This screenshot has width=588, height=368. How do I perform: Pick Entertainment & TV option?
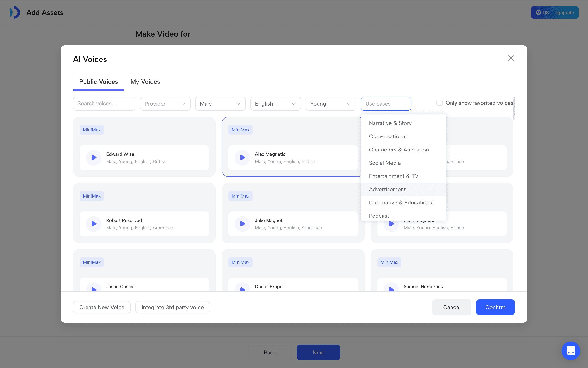[404, 176]
